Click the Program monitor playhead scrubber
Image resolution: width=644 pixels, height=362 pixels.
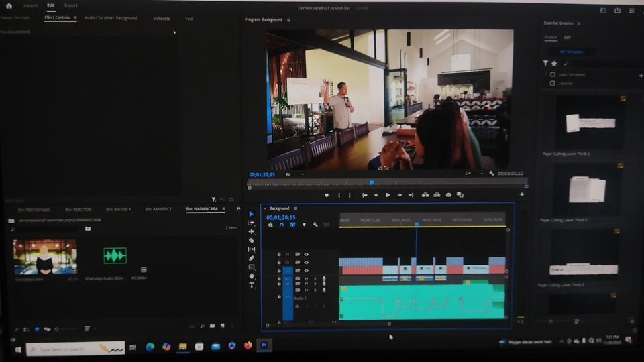371,182
